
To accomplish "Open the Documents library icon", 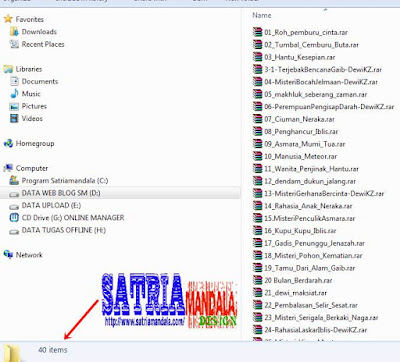I will pos(14,81).
